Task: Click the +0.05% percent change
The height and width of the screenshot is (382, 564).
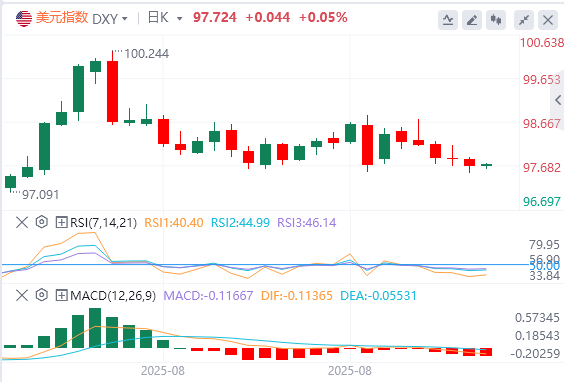Action: (x=323, y=18)
